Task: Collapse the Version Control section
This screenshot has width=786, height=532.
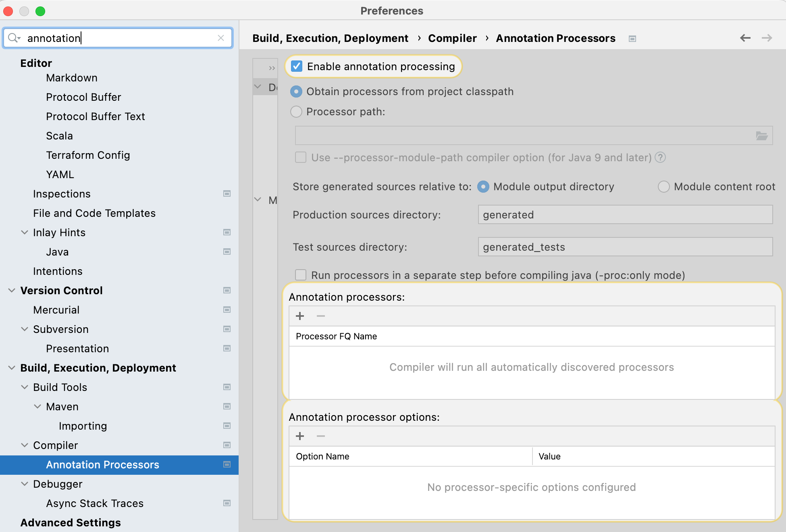Action: click(x=12, y=291)
